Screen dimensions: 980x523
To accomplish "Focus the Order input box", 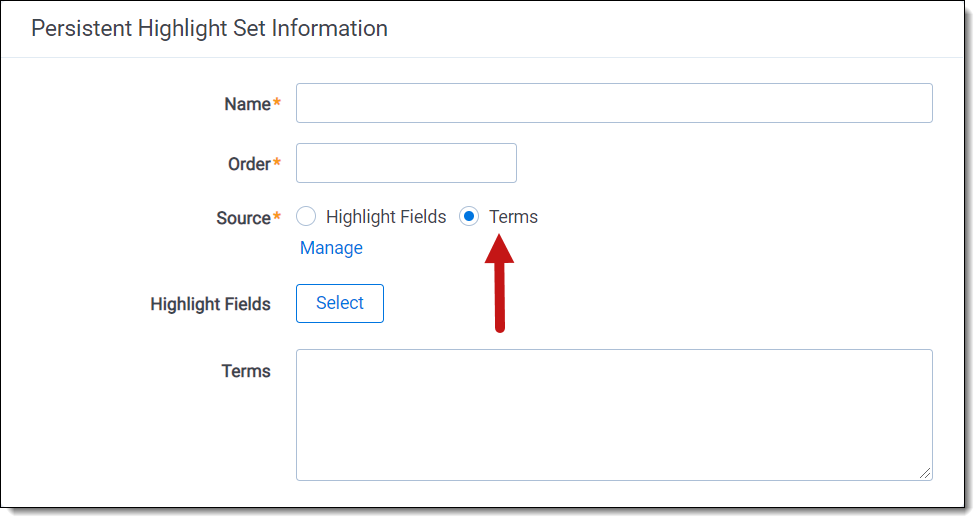I will (406, 163).
